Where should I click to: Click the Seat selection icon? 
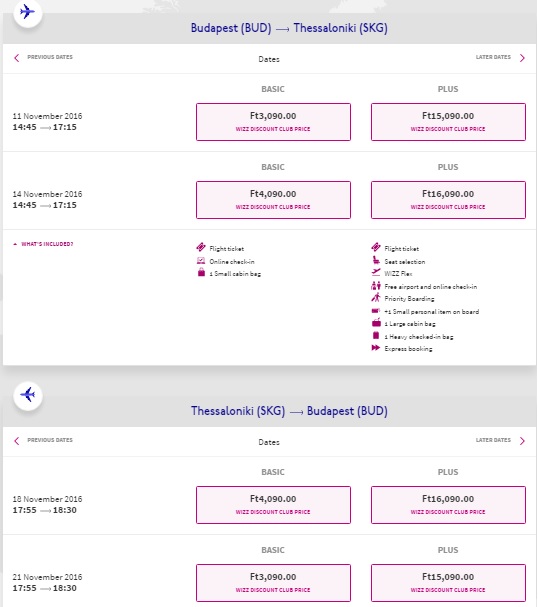pos(375,261)
